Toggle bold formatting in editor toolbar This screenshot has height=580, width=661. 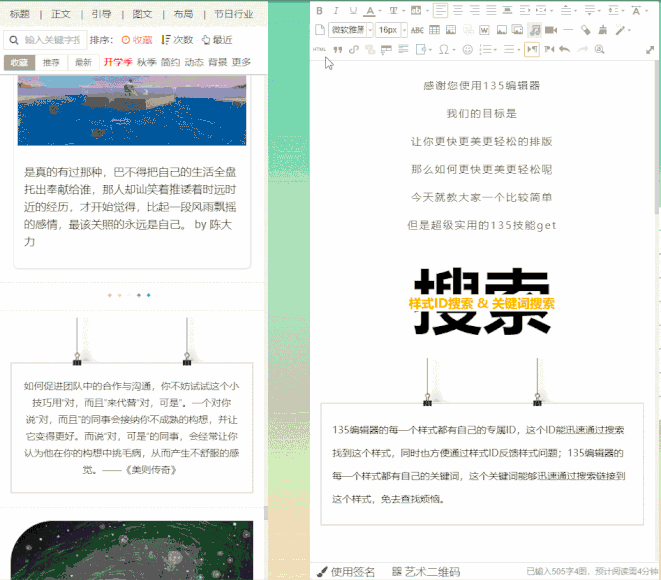[319, 11]
